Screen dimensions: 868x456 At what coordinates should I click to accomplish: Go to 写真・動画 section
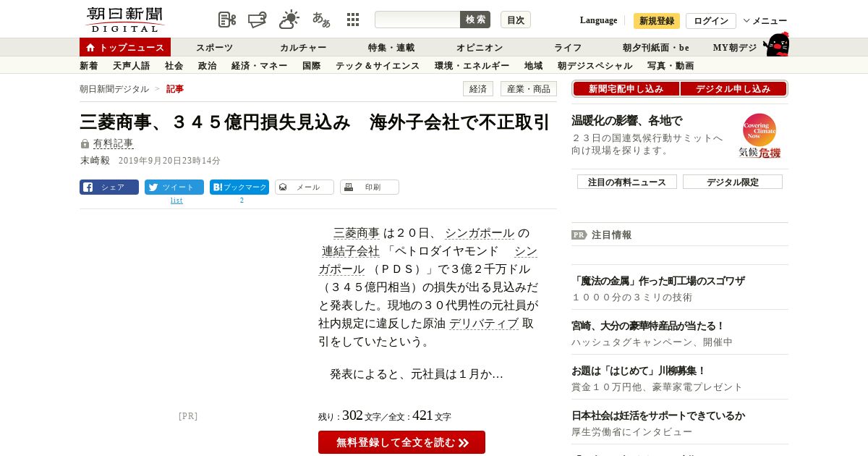click(671, 65)
